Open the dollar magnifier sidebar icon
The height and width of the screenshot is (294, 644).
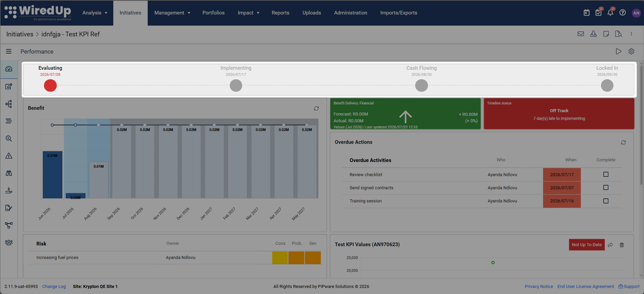[x=9, y=138]
